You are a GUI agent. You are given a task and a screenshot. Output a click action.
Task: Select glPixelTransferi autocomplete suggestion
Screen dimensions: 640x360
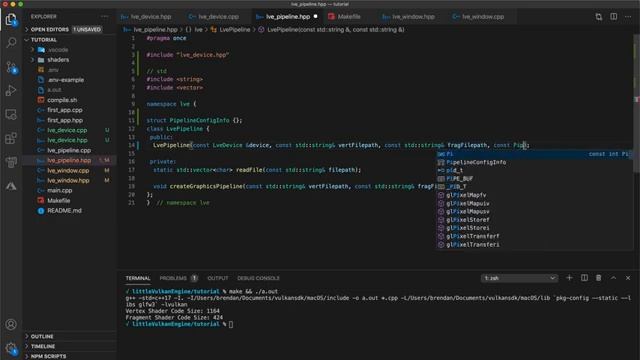click(534, 244)
